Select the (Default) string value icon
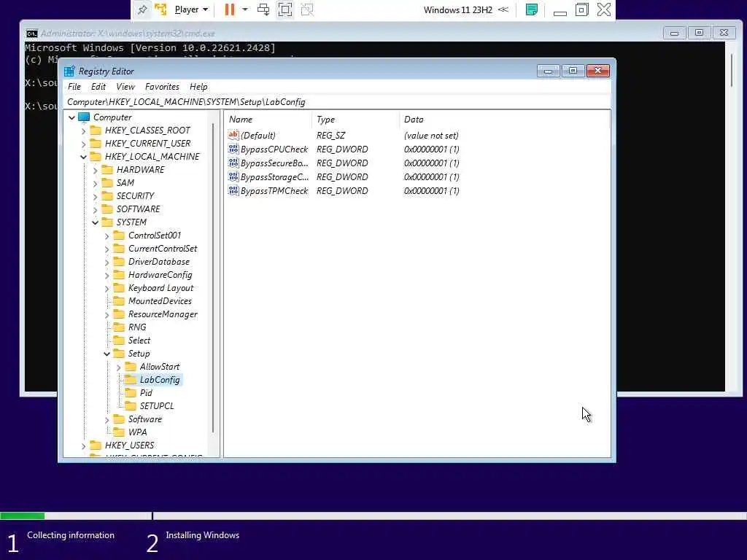The width and height of the screenshot is (747, 560). click(233, 135)
